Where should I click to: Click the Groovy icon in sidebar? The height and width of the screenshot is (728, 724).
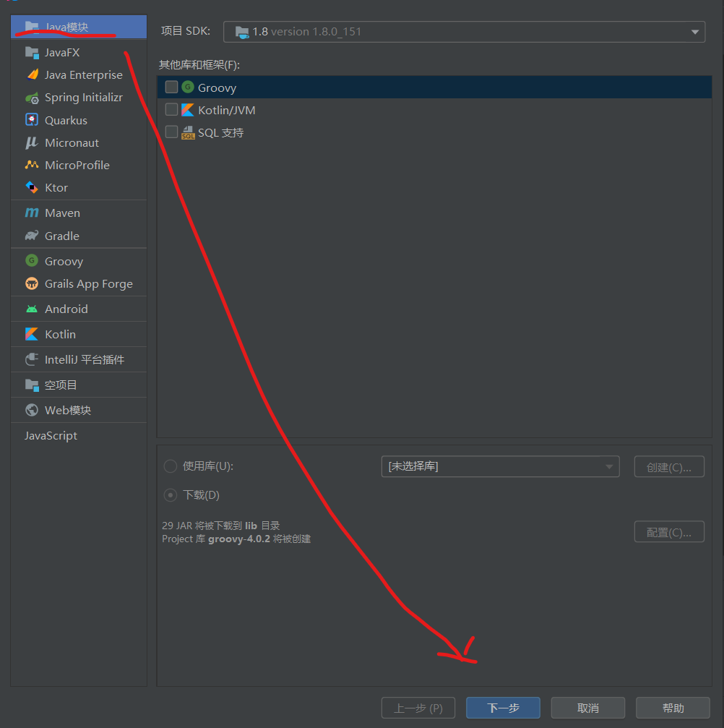pos(32,260)
